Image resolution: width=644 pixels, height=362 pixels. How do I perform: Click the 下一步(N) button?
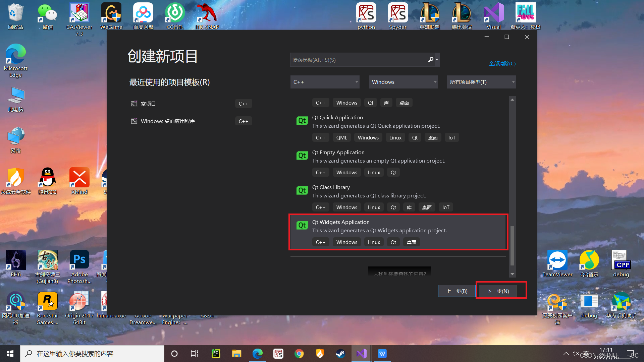498,291
